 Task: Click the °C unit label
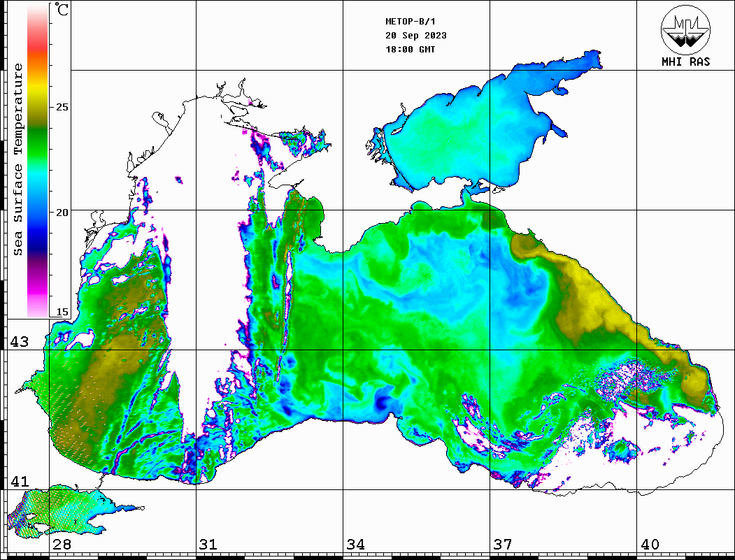[61, 9]
